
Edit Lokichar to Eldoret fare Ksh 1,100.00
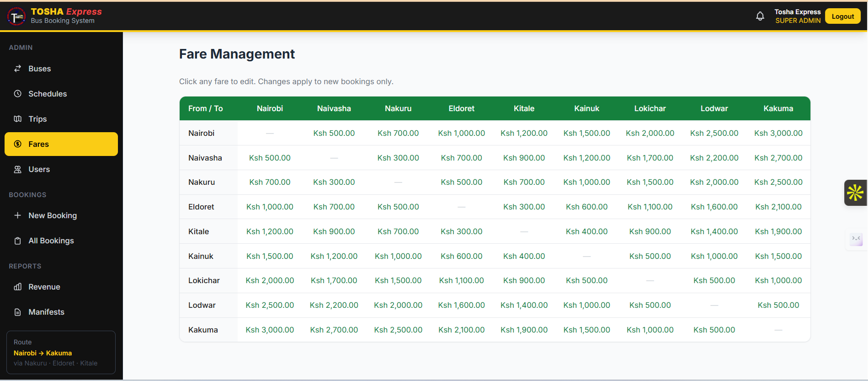pos(462,280)
